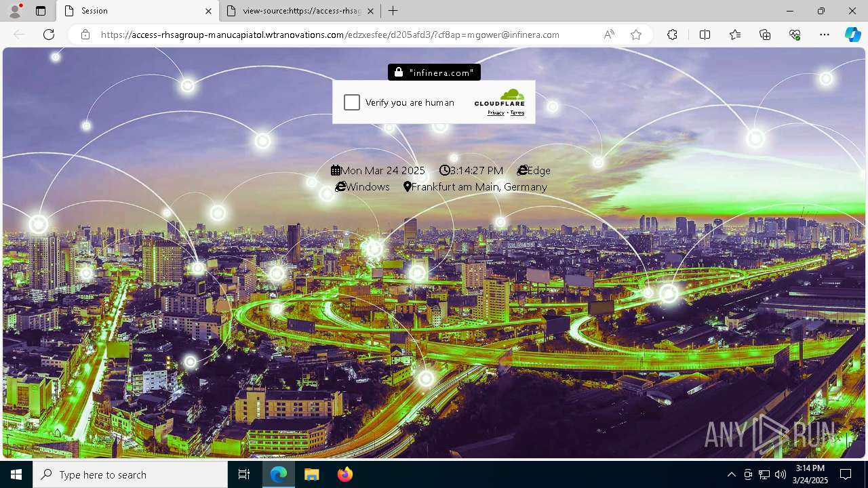Open Microsoft Edge from the taskbar
This screenshot has height=488, width=868.
(x=279, y=474)
